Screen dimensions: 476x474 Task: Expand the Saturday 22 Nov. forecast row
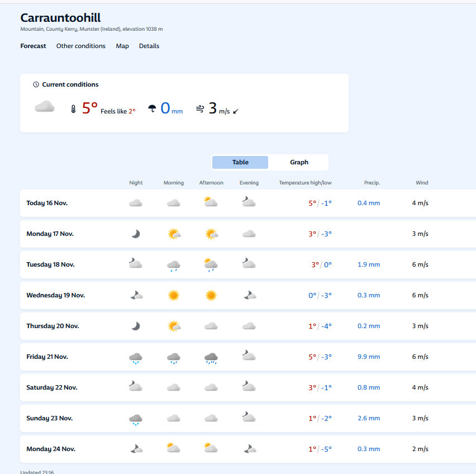pos(248,387)
